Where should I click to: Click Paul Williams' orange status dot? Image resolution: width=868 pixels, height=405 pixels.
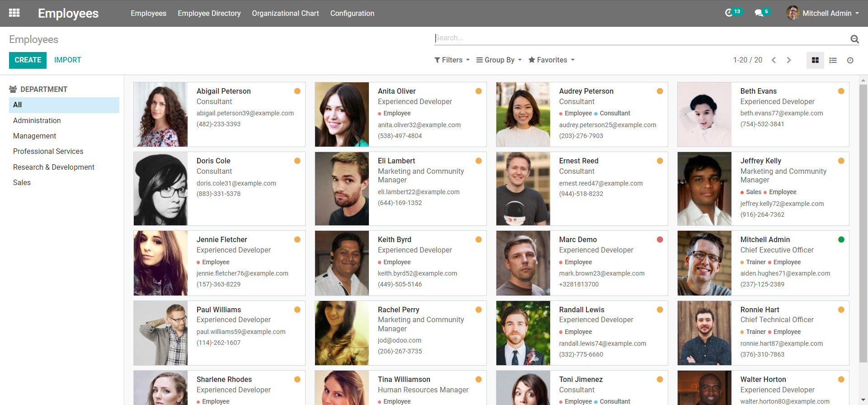click(297, 310)
